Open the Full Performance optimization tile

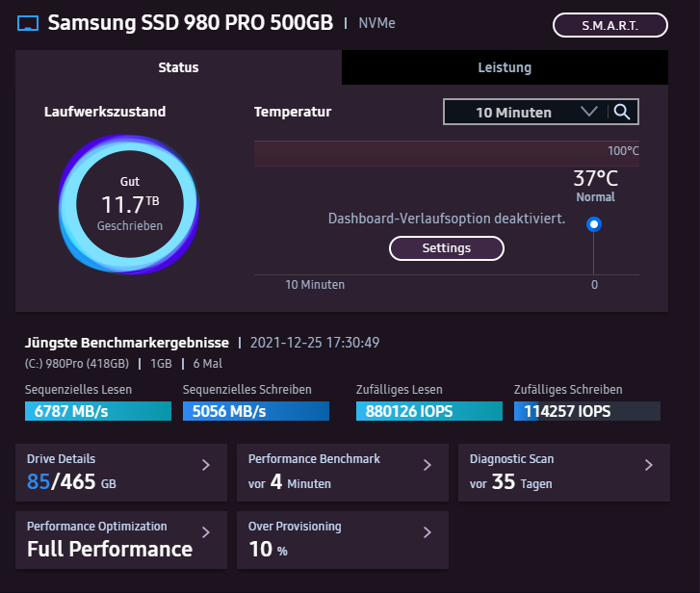point(121,540)
